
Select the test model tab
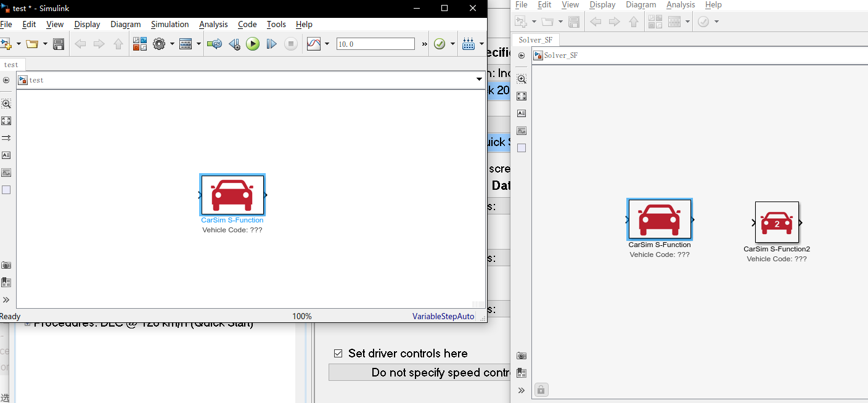[x=12, y=65]
